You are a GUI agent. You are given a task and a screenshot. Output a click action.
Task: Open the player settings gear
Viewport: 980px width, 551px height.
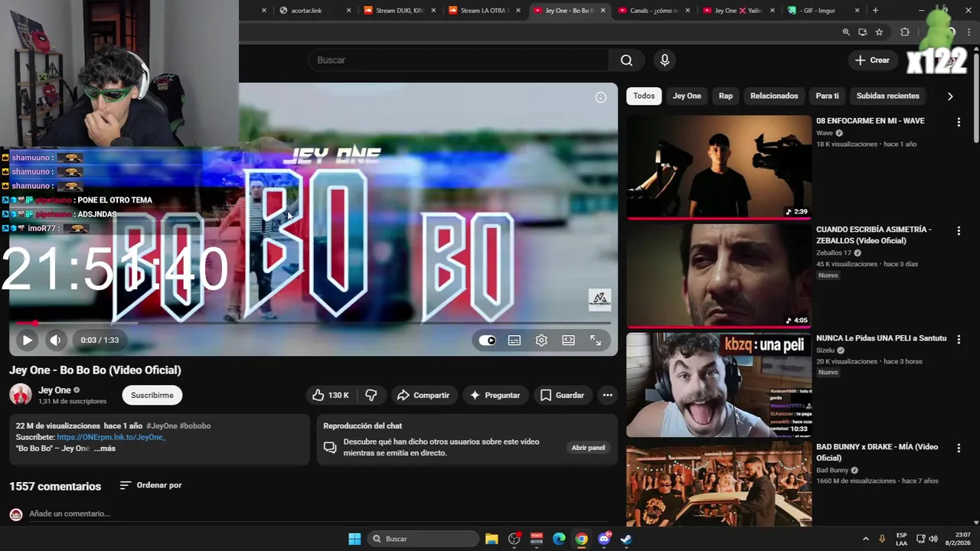pos(541,341)
